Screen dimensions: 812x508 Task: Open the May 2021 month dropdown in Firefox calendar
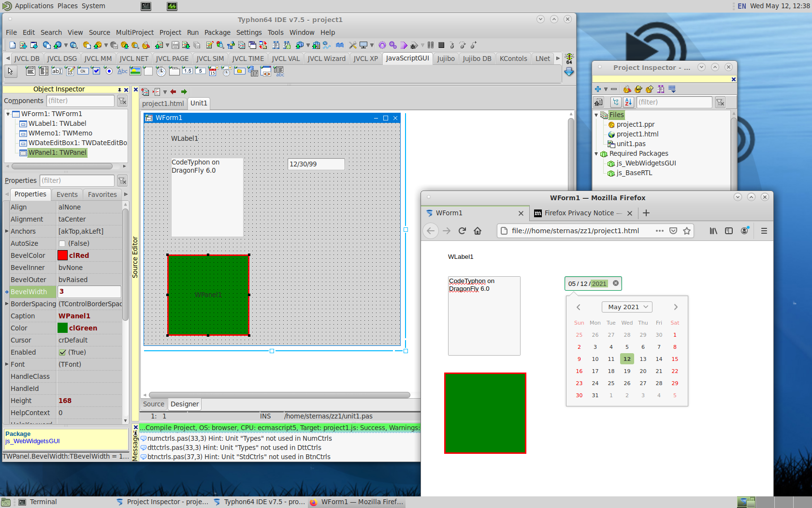627,307
